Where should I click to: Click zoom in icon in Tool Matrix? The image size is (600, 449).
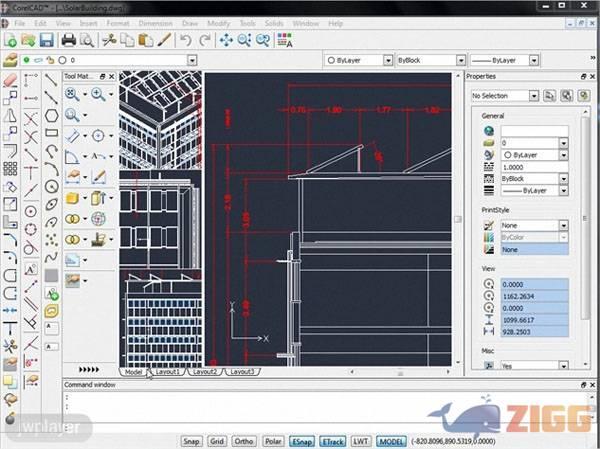click(98, 94)
